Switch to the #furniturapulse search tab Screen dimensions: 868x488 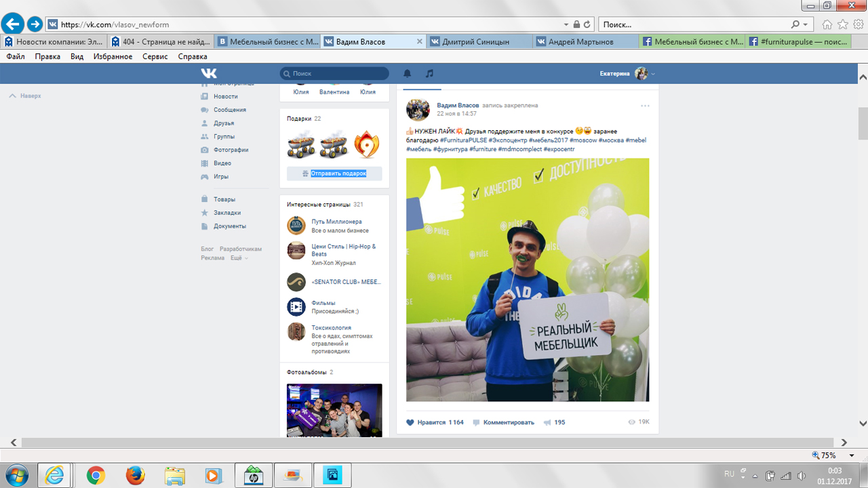[x=800, y=41]
